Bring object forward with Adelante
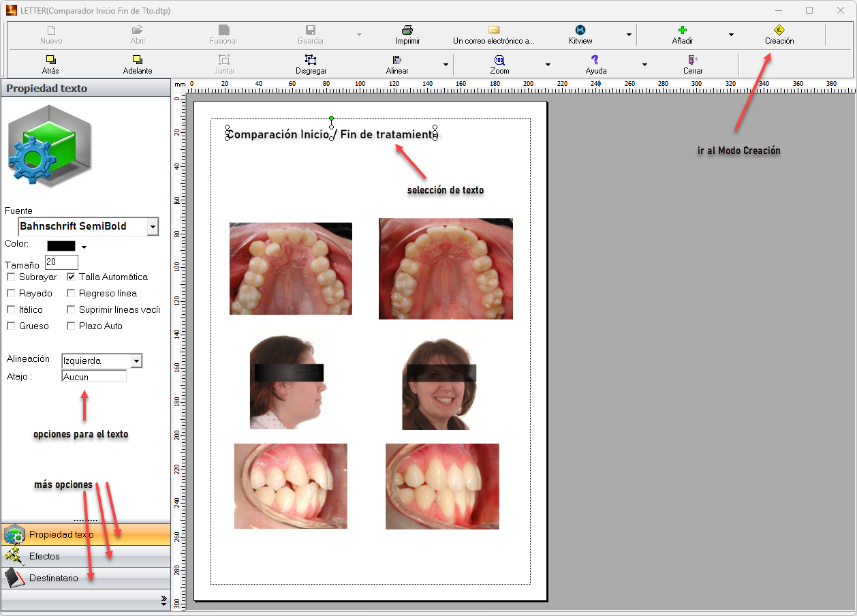 coord(137,61)
